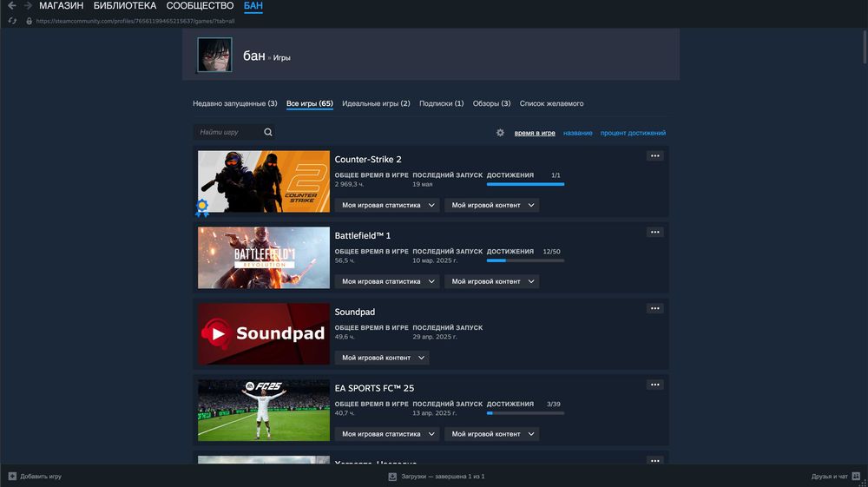Screen dimensions: 868x487
Task: Click Battlefield 1 achievements progress bar
Action: tap(525, 260)
